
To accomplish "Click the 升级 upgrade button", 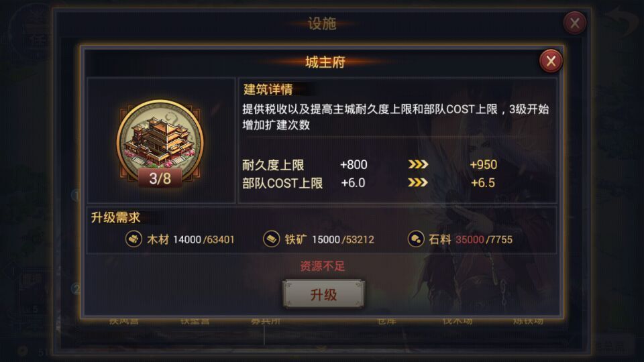I will [x=323, y=294].
